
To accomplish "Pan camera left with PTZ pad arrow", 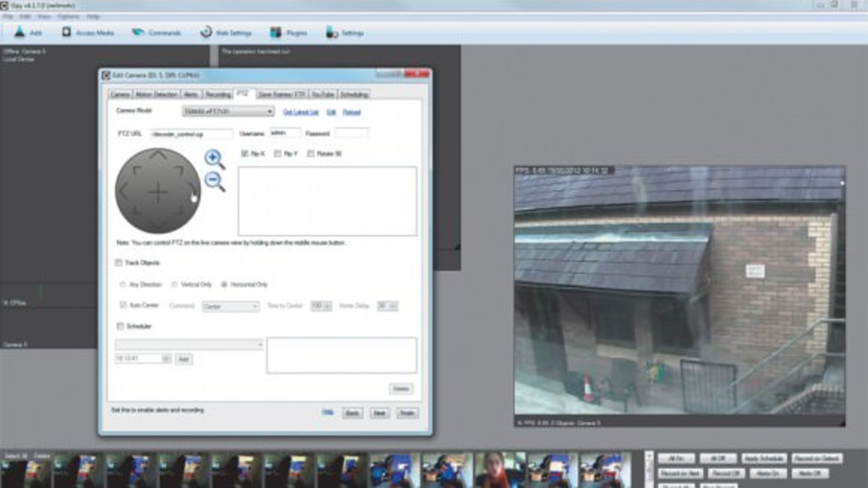I will (123, 192).
